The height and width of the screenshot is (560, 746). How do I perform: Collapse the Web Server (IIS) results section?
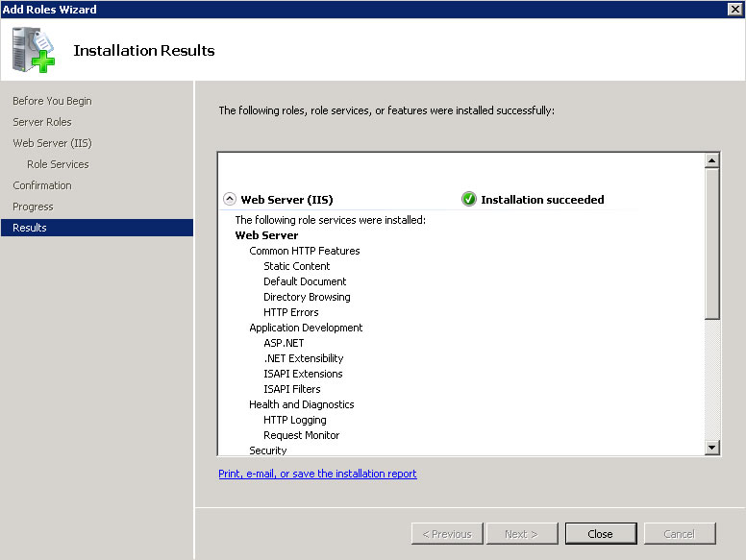click(230, 199)
